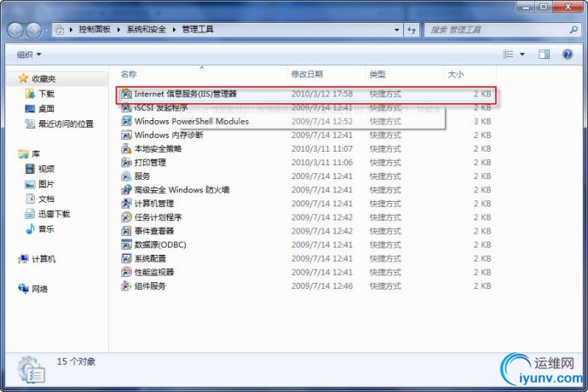Select 音乐 library in sidebar
588x392 pixels.
point(40,229)
